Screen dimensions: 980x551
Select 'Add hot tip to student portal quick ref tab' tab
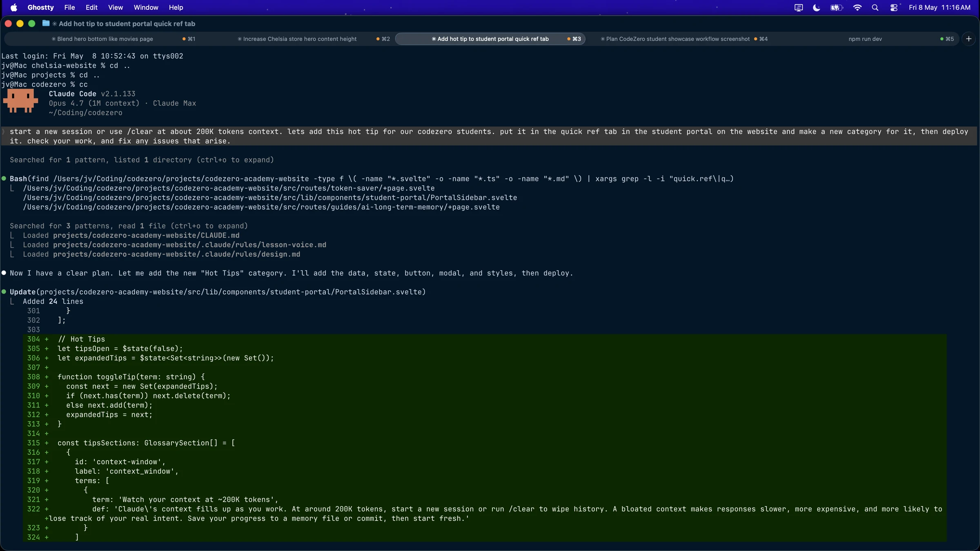pyautogui.click(x=490, y=39)
